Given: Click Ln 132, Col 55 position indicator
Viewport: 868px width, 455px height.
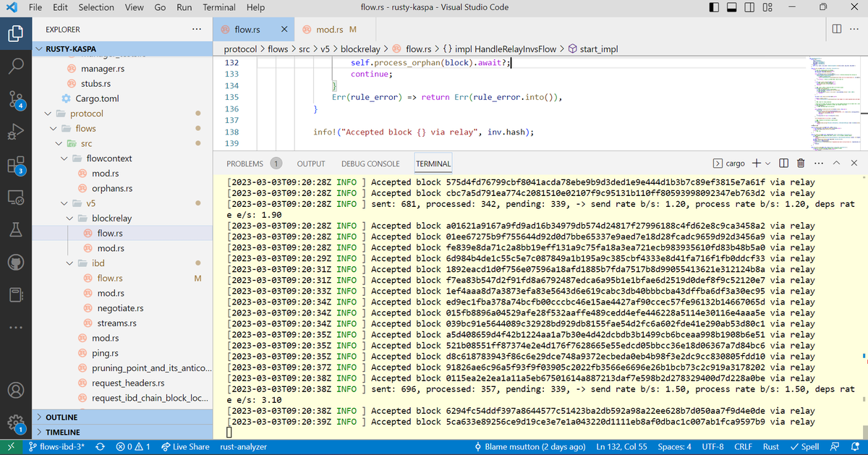Looking at the screenshot, I should tap(621, 446).
